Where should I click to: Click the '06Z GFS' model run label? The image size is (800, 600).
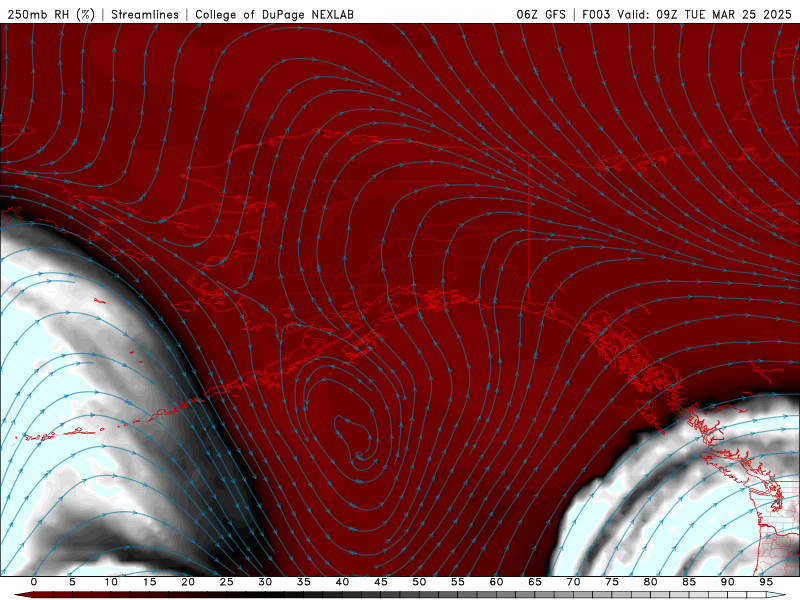pyautogui.click(x=541, y=14)
